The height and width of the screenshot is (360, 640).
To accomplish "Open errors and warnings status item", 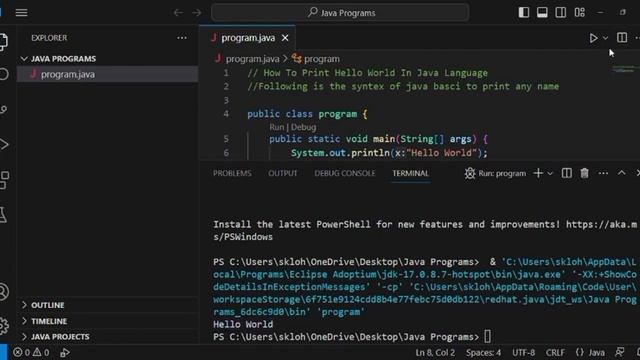I will click(31, 352).
